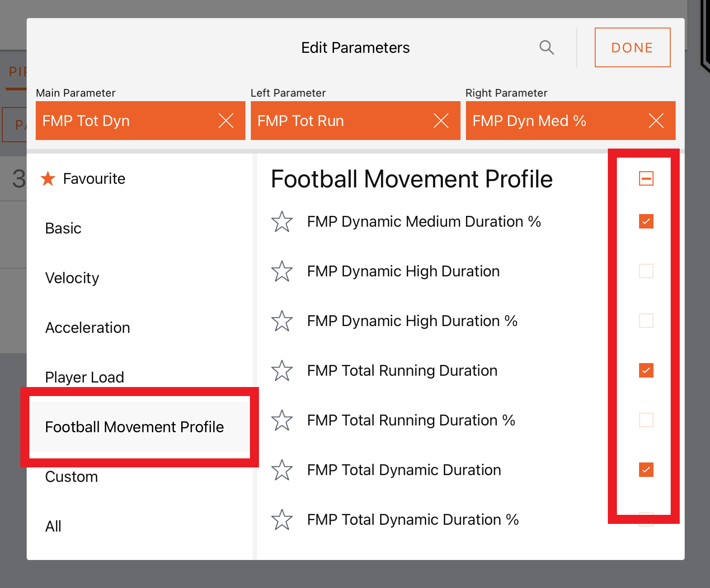This screenshot has width=710, height=588.
Task: Check FMP Total Running Duration % checkbox
Action: coord(646,420)
